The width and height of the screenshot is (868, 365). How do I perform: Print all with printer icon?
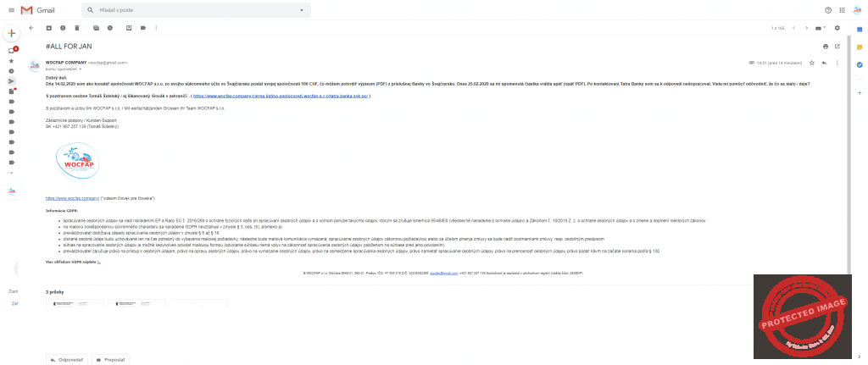coord(826,47)
